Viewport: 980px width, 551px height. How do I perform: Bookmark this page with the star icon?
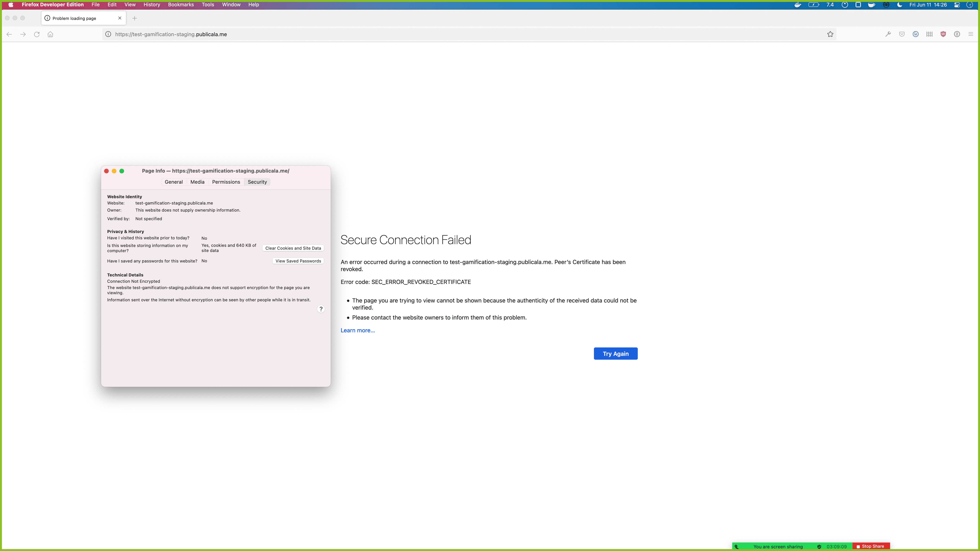(831, 34)
